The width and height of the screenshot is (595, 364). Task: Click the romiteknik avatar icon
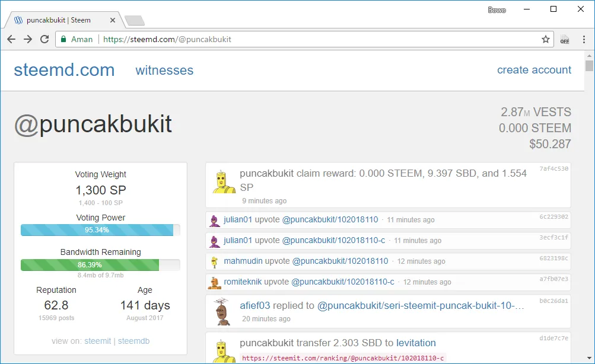214,282
